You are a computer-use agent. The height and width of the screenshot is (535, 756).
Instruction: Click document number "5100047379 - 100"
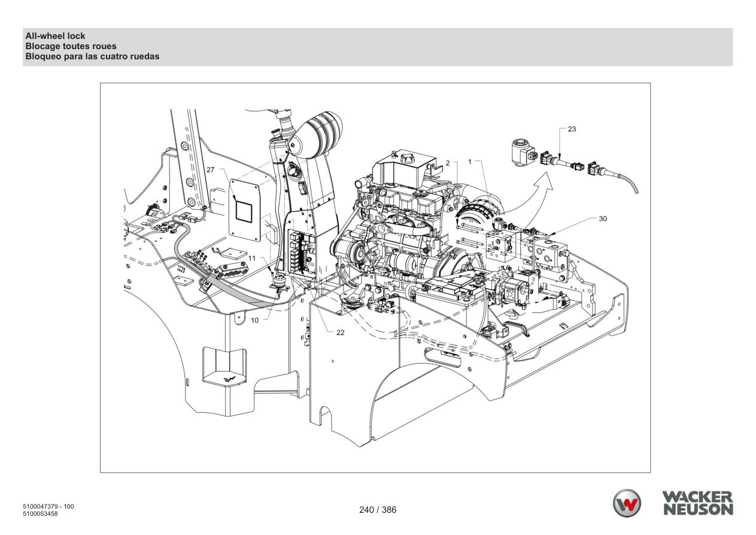tap(48, 507)
